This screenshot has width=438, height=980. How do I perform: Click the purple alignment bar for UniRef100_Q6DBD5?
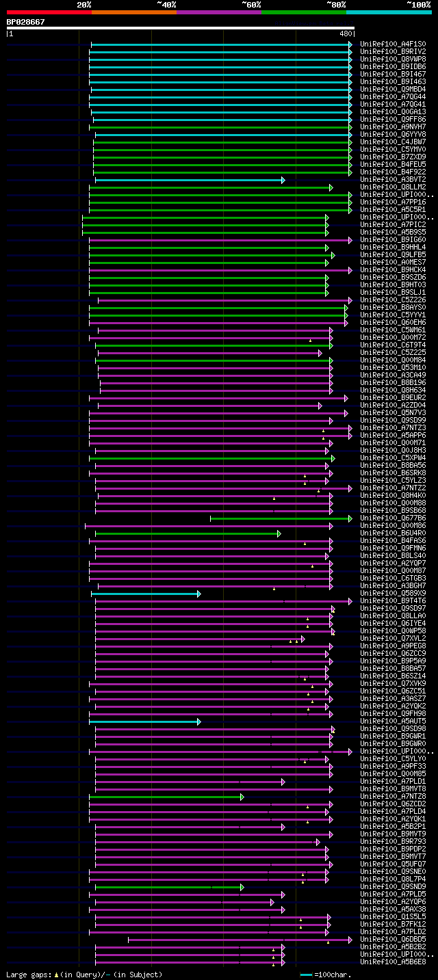pos(240,940)
